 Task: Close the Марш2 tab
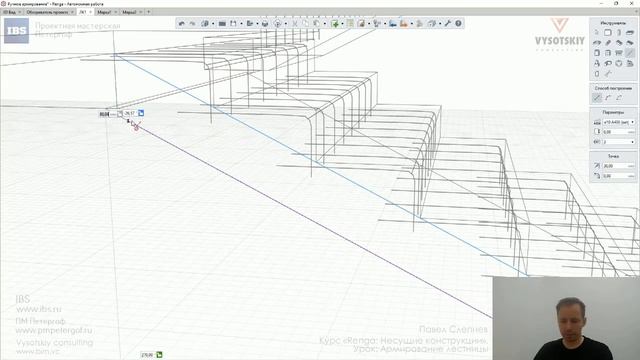tap(141, 12)
